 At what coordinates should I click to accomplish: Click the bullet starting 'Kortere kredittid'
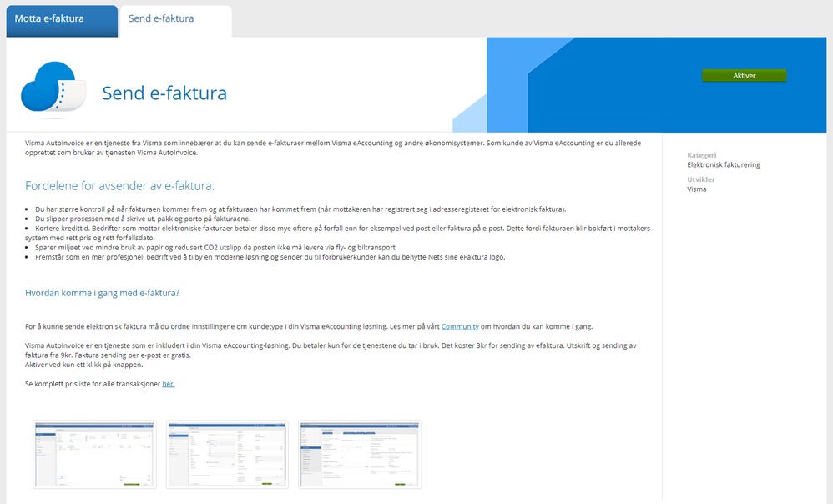point(337,233)
